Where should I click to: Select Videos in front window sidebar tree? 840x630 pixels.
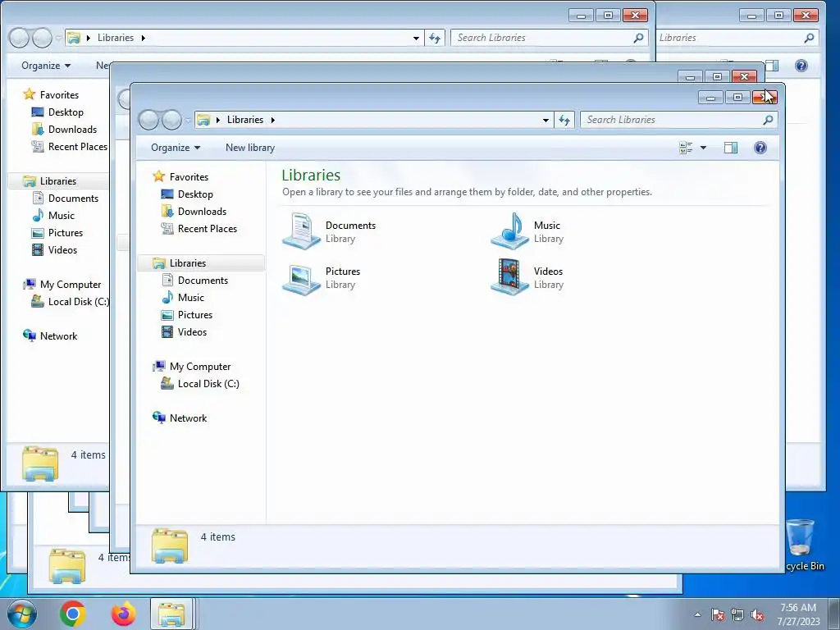point(185,331)
